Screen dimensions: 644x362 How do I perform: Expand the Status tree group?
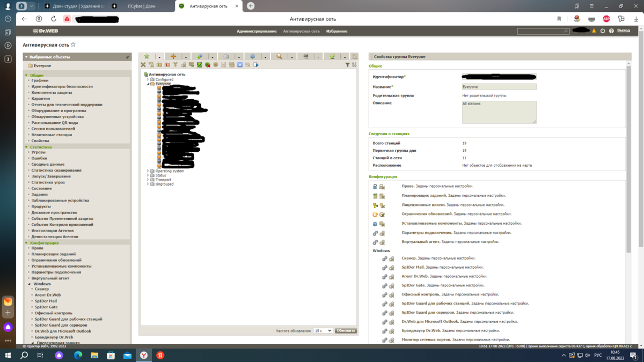click(148, 175)
